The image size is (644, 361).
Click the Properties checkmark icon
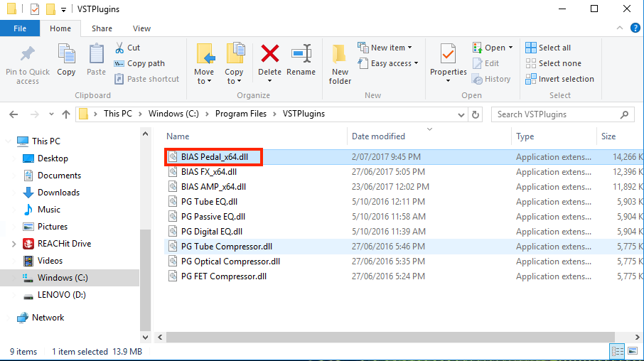pos(448,54)
